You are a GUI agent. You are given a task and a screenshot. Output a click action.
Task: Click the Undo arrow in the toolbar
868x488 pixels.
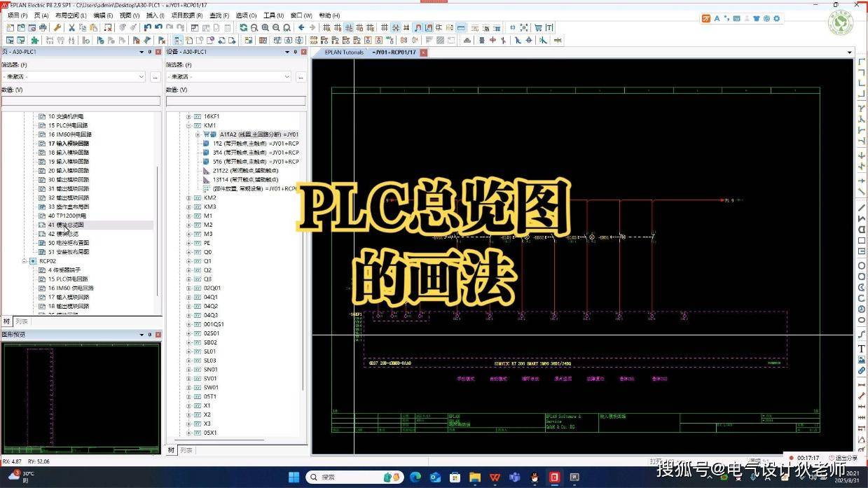[147, 27]
